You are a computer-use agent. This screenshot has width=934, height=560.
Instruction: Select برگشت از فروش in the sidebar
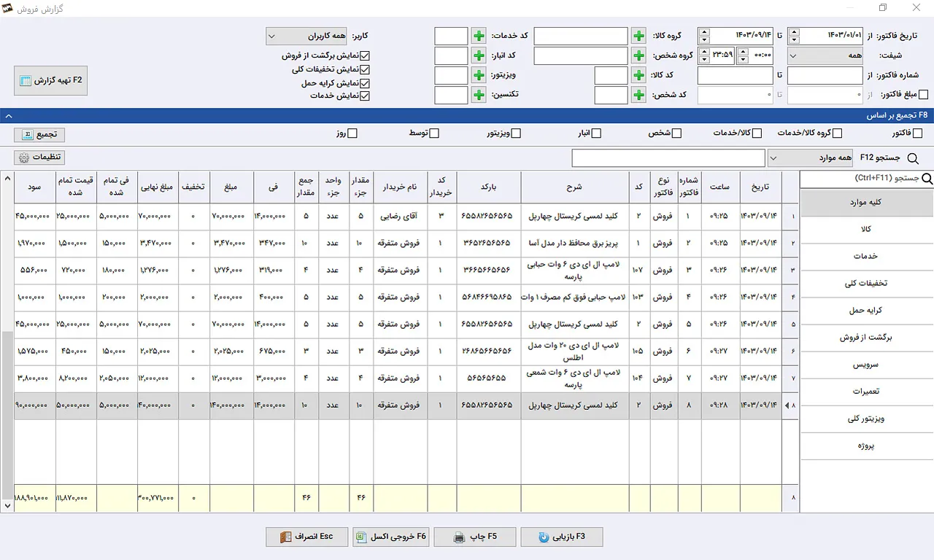point(867,338)
